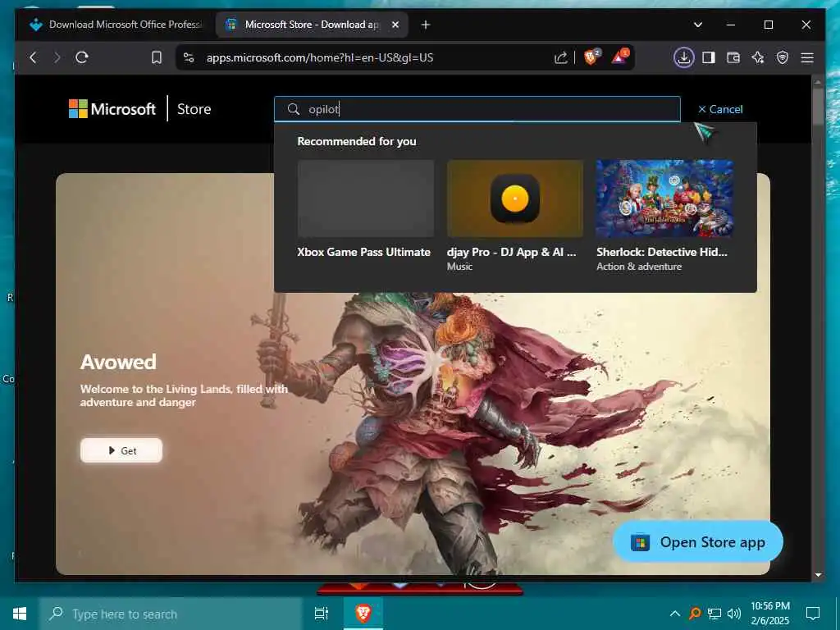Open site settings icon in address bar
Image resolution: width=840 pixels, height=630 pixels.
pyautogui.click(x=188, y=57)
